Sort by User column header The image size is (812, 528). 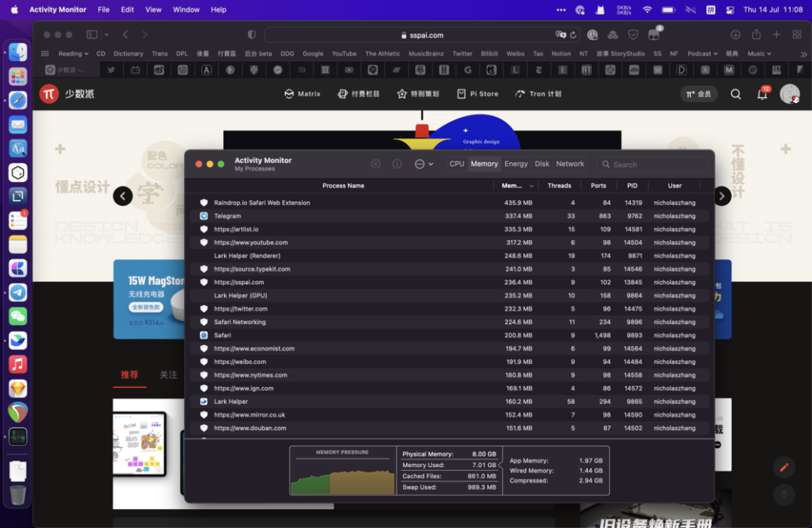pyautogui.click(x=674, y=186)
